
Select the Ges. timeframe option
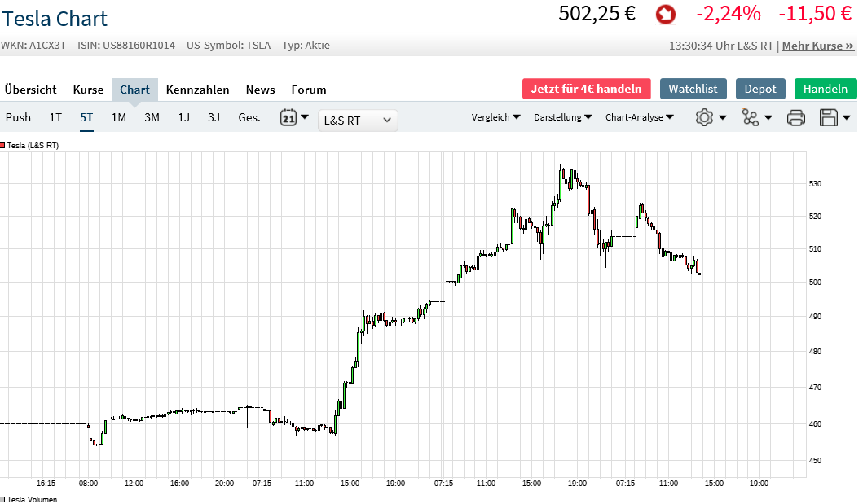(249, 117)
